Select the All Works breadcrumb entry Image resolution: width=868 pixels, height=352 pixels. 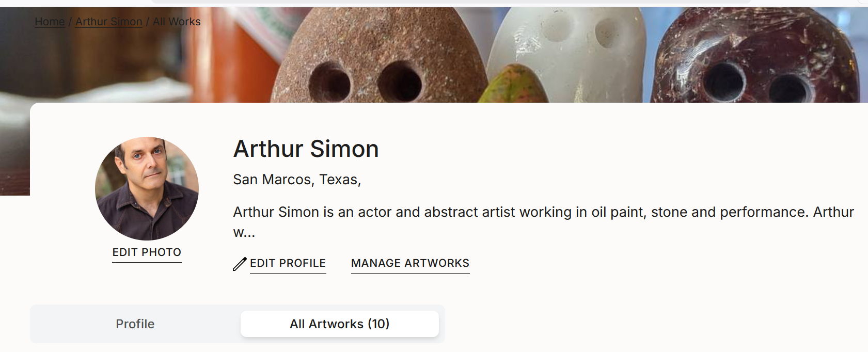tap(177, 22)
